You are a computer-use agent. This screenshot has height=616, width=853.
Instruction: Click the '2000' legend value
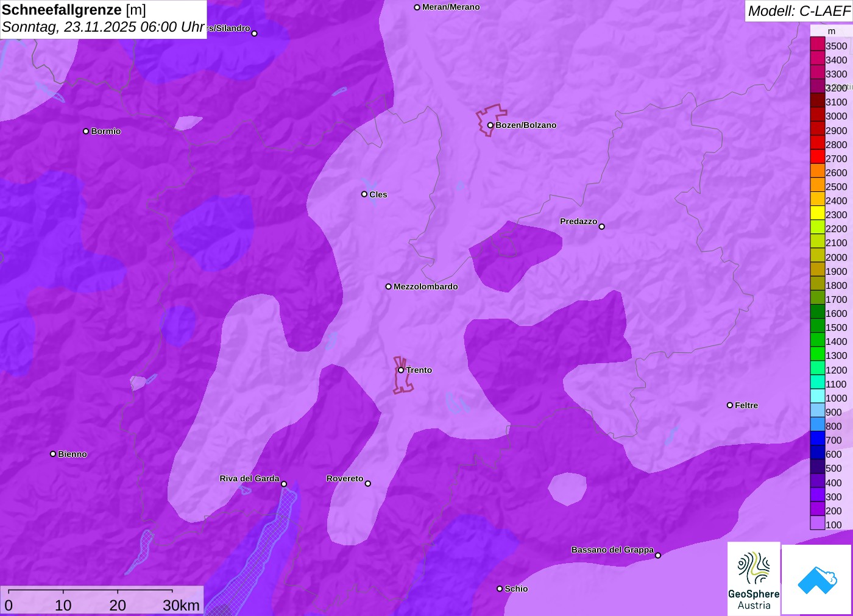pos(837,257)
